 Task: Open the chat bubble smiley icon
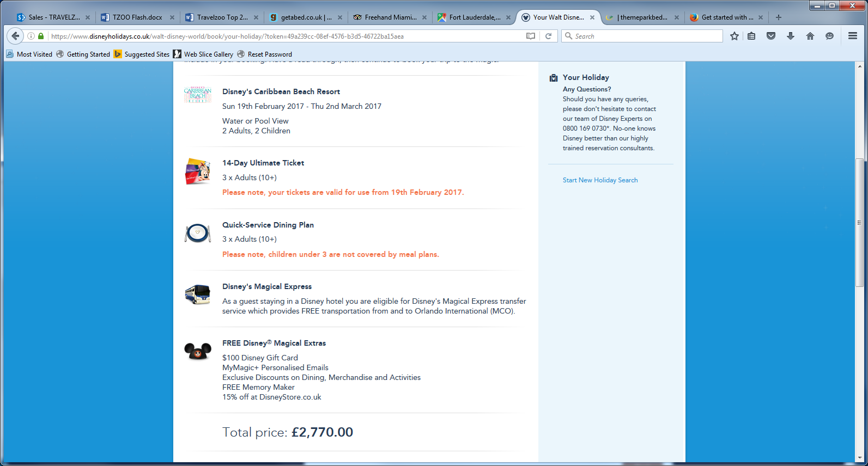pos(829,36)
